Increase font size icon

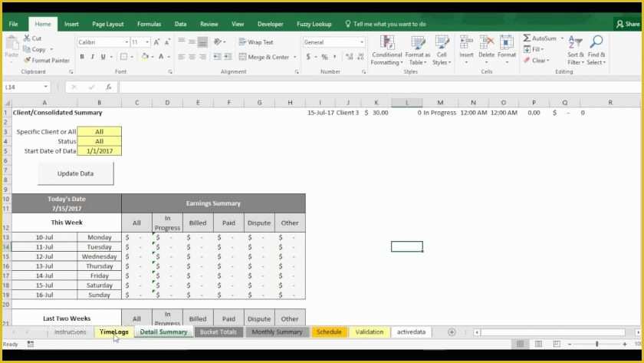(x=156, y=42)
